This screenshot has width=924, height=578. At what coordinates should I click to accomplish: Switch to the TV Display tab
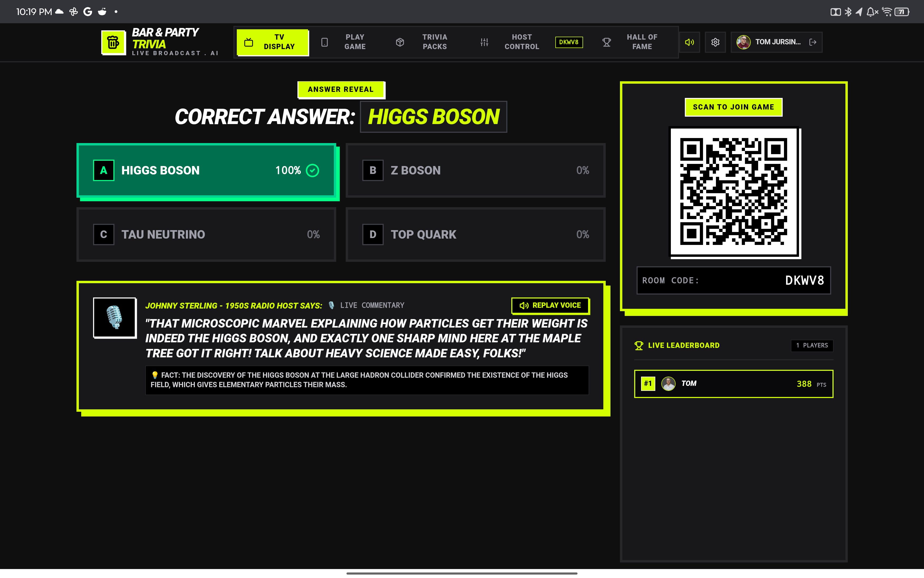(273, 42)
